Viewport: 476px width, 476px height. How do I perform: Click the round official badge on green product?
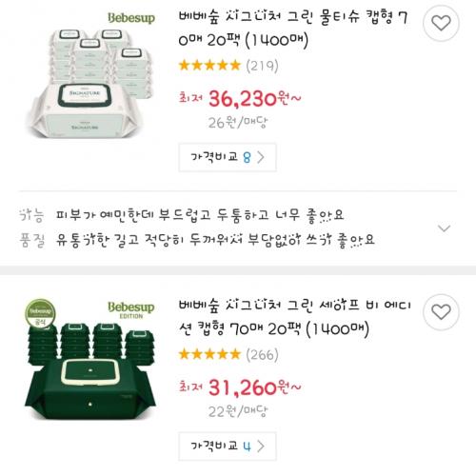coord(40,313)
